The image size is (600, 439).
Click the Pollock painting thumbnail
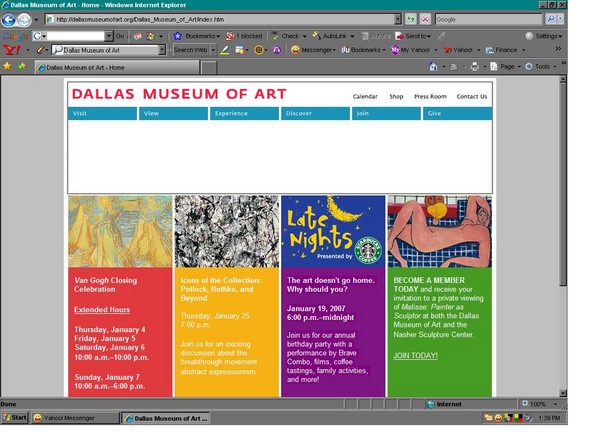(x=227, y=231)
